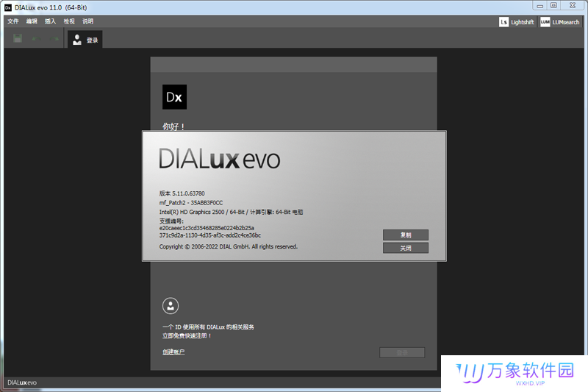Screen dimensions: 588x392
Task: Select support ID starting with e20caeec
Action: 207,228
